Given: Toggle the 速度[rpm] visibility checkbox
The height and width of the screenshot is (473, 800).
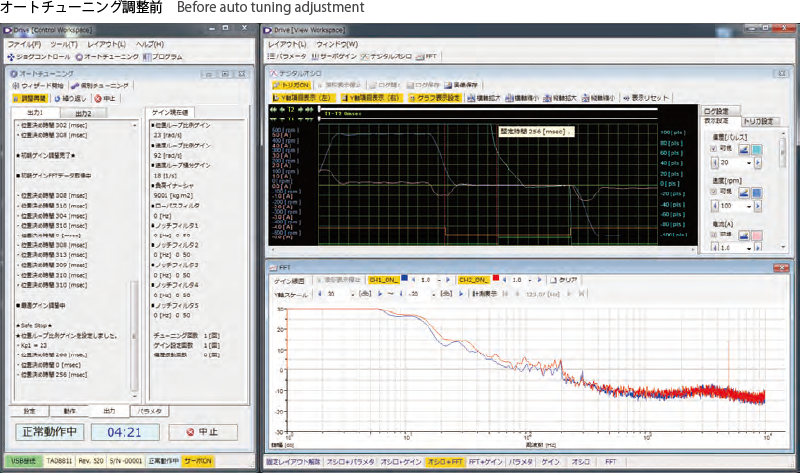Looking at the screenshot, I should [x=711, y=191].
